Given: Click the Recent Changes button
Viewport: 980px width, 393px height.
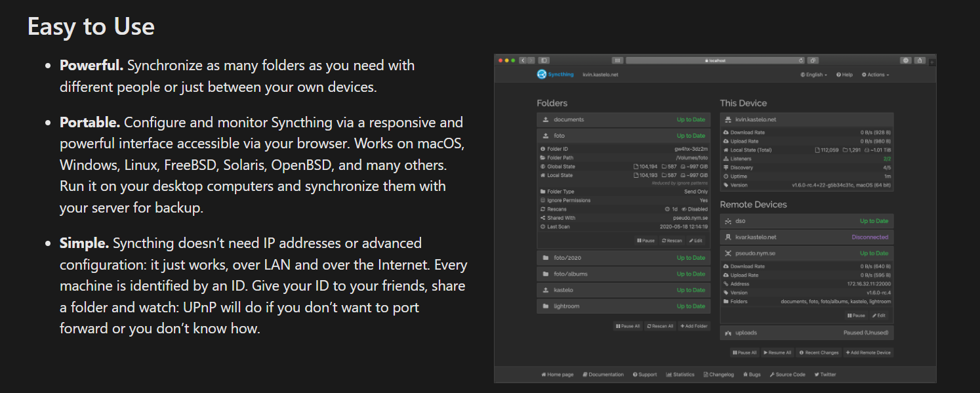Looking at the screenshot, I should tap(819, 352).
